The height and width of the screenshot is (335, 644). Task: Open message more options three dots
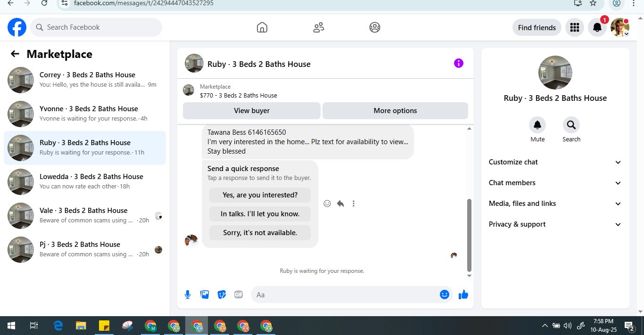click(354, 204)
